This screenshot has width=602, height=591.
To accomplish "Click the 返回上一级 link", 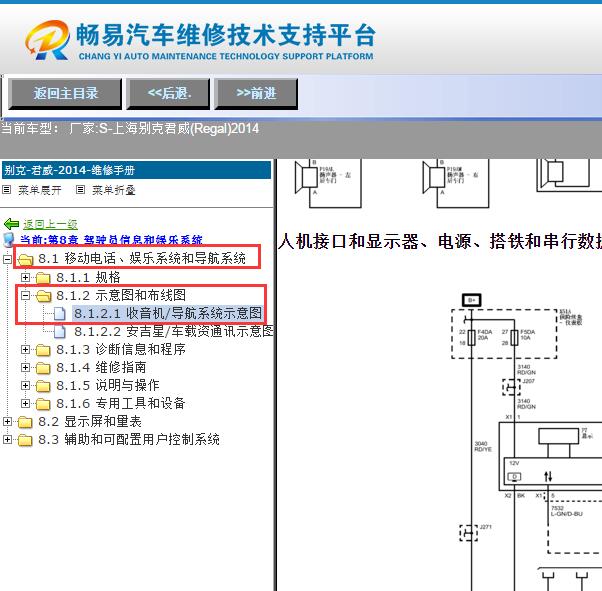I will point(50,224).
